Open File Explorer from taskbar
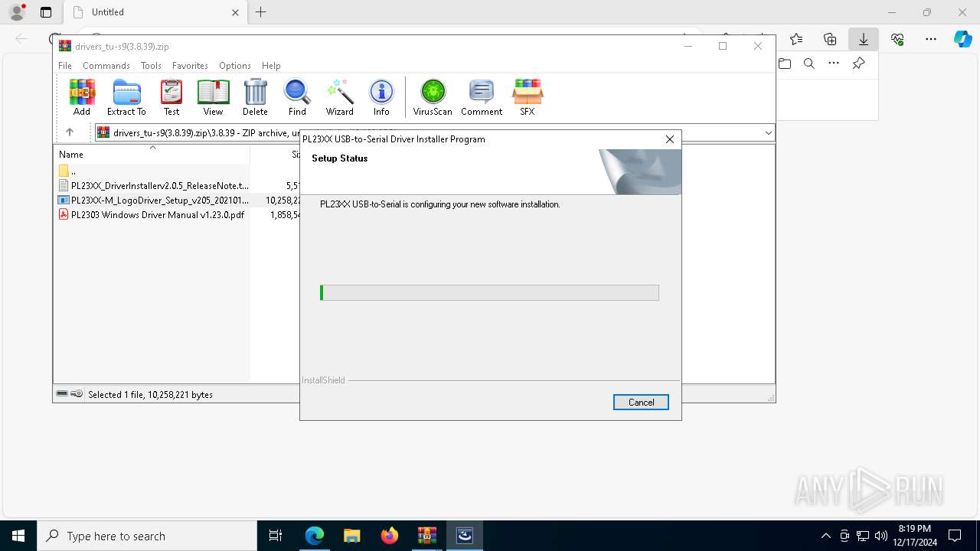Image resolution: width=980 pixels, height=551 pixels. (352, 536)
